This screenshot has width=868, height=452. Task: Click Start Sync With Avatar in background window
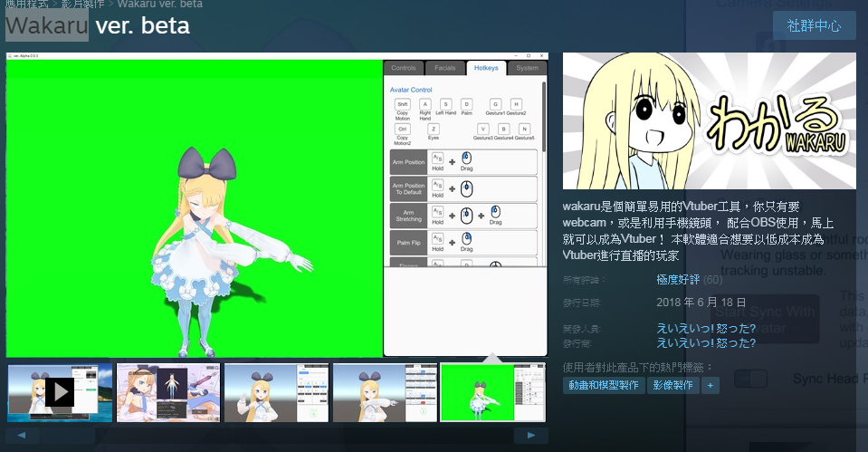(765, 319)
